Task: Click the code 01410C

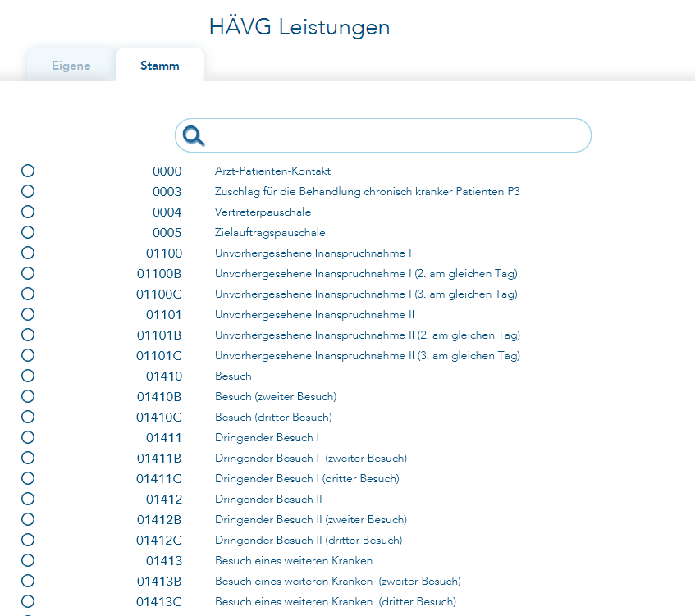Action: click(x=159, y=418)
